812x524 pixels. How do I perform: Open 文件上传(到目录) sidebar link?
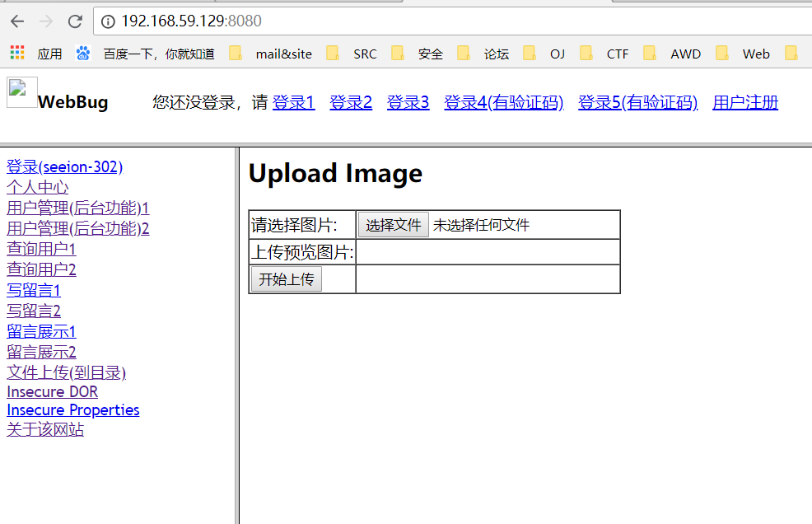click(x=66, y=372)
